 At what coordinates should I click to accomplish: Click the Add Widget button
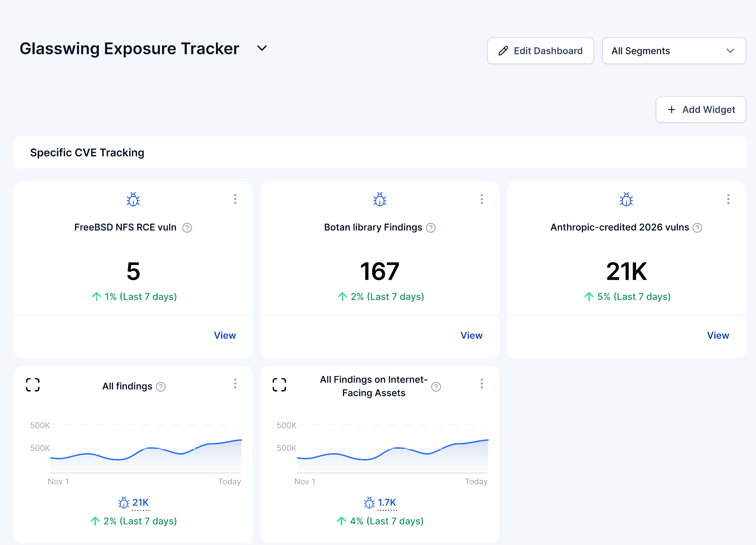point(701,110)
